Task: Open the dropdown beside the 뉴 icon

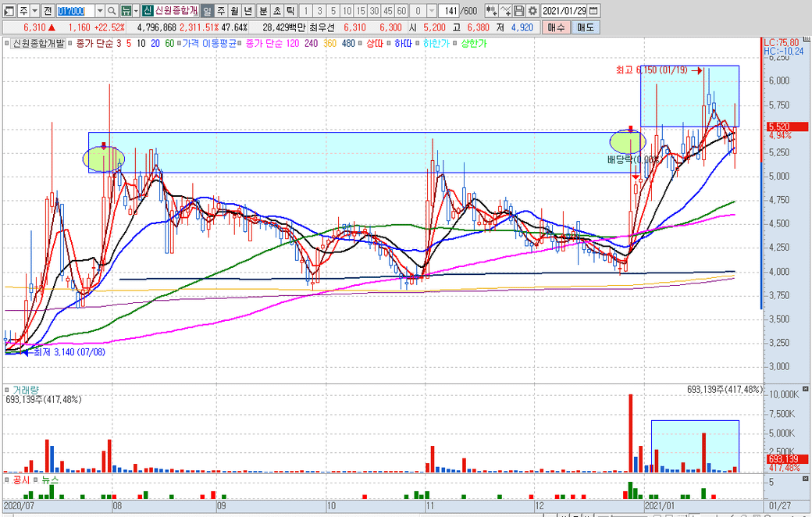Action: pos(136,11)
